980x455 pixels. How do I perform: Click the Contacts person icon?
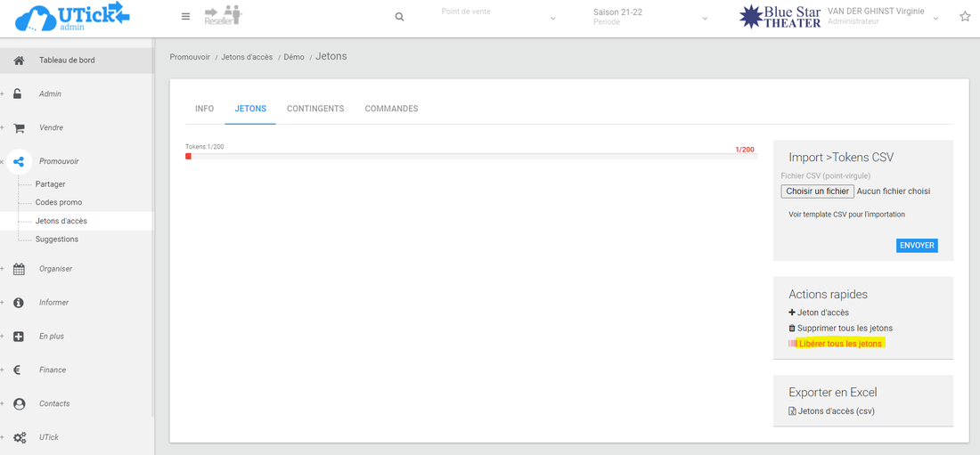[x=19, y=404]
